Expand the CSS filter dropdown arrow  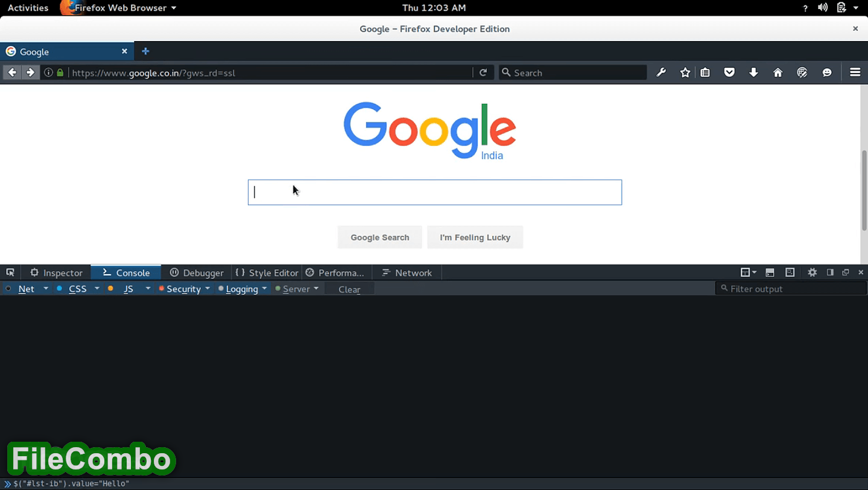coord(97,288)
